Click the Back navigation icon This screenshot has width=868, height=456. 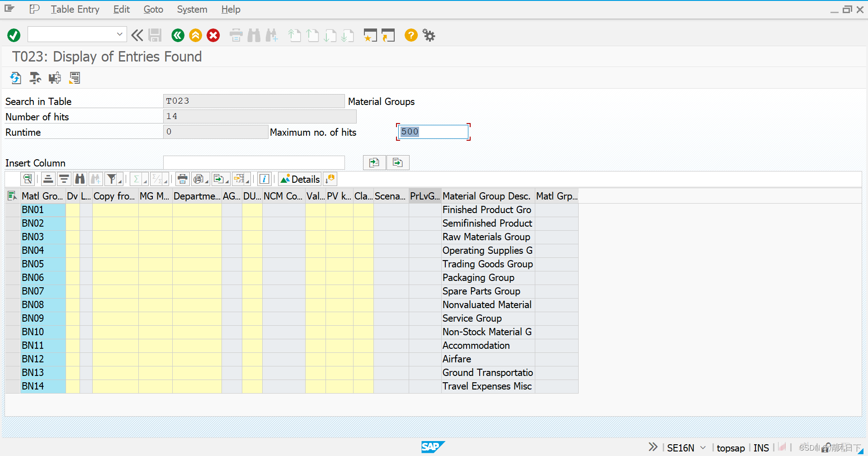(177, 35)
